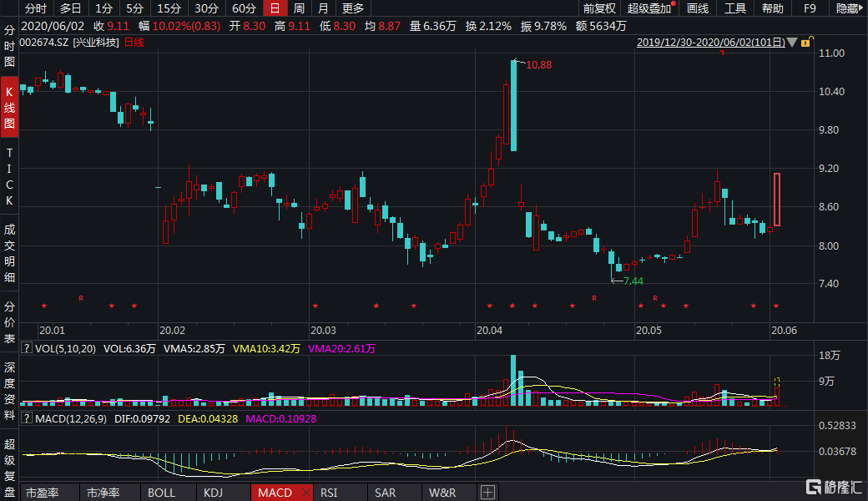Select the 30分 period tab
Screen dimensions: 868x501
coord(206,8)
